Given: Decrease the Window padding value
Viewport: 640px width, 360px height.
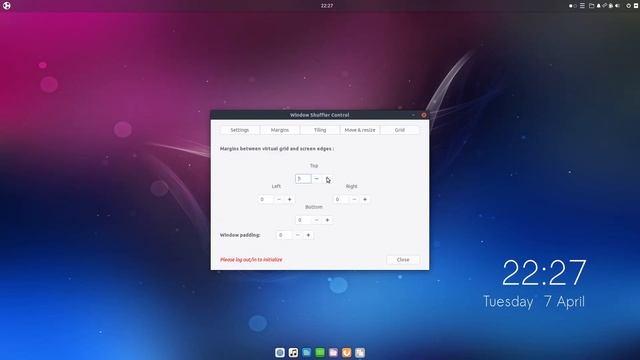Looking at the screenshot, I should [298, 235].
